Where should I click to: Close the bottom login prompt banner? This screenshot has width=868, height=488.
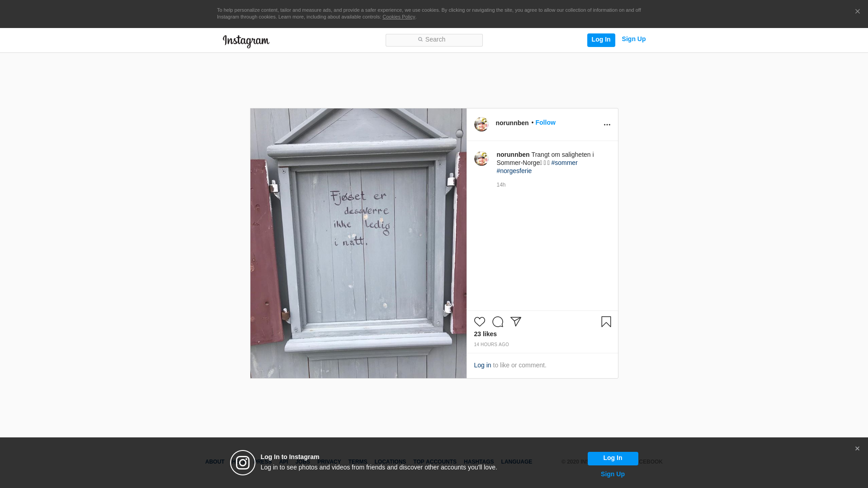point(857,449)
